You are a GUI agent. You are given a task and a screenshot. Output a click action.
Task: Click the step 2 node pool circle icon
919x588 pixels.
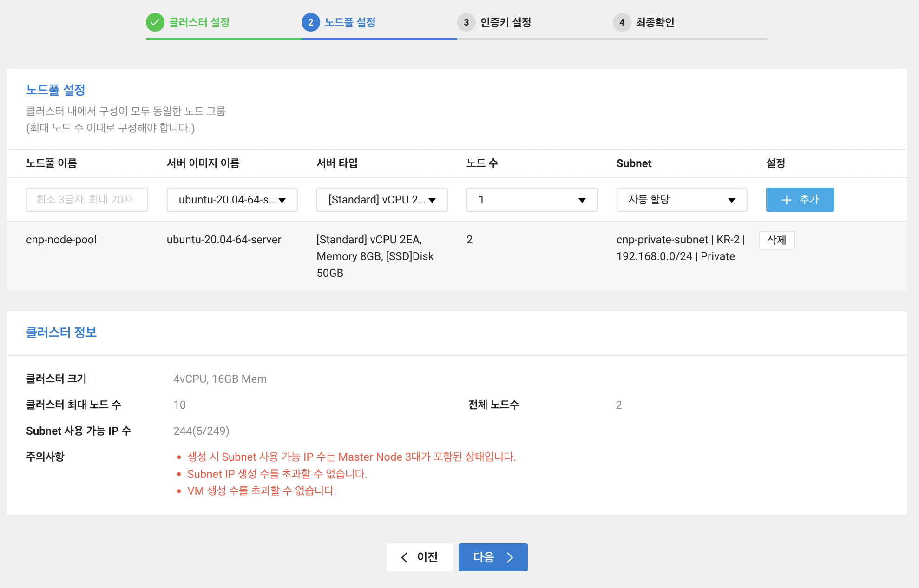tap(310, 22)
